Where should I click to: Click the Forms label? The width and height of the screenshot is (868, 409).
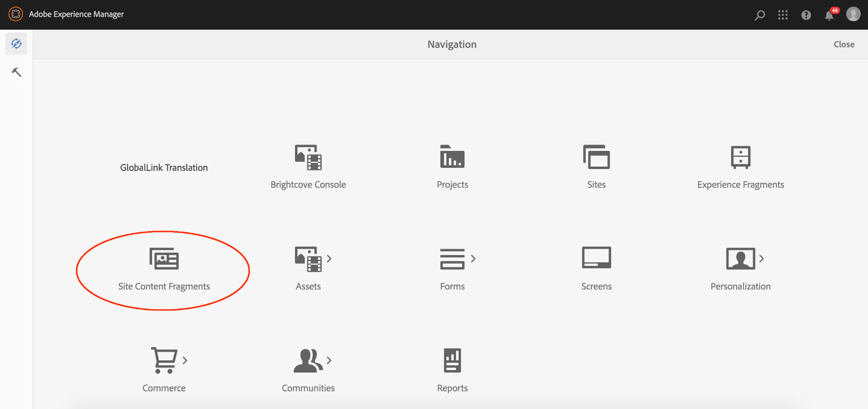(x=452, y=286)
